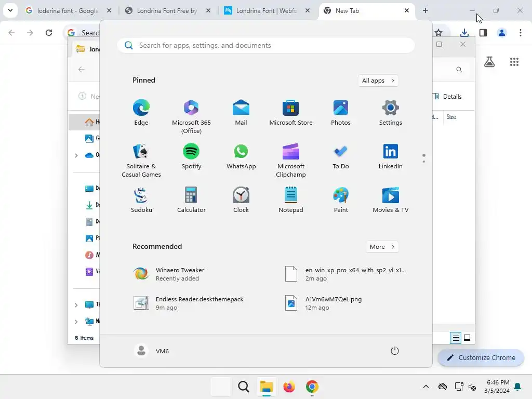
Task: Expand OneDrive in File Explorer sidebar
Action: (76, 155)
